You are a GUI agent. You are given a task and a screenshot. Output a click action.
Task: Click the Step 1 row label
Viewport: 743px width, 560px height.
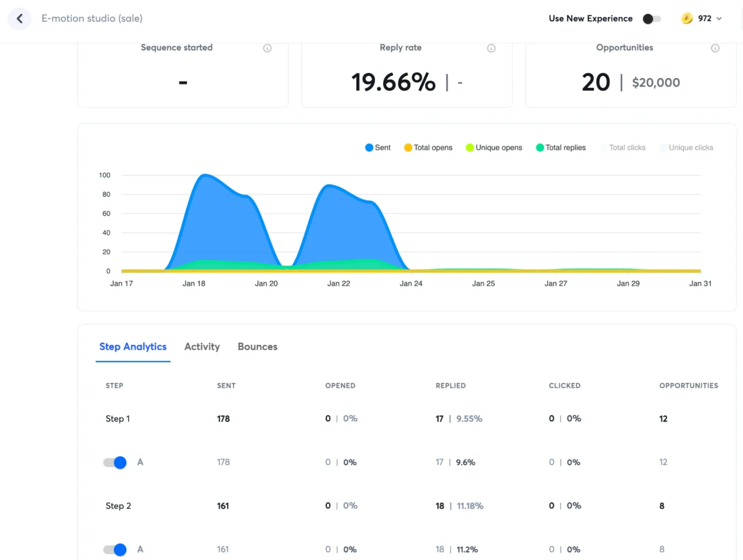pyautogui.click(x=118, y=419)
